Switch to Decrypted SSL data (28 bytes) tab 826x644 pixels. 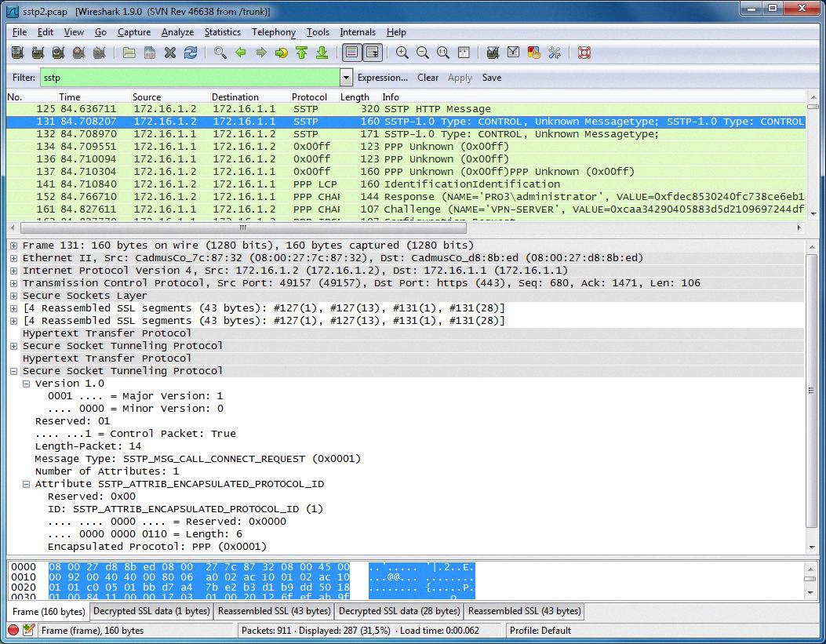tap(400, 611)
